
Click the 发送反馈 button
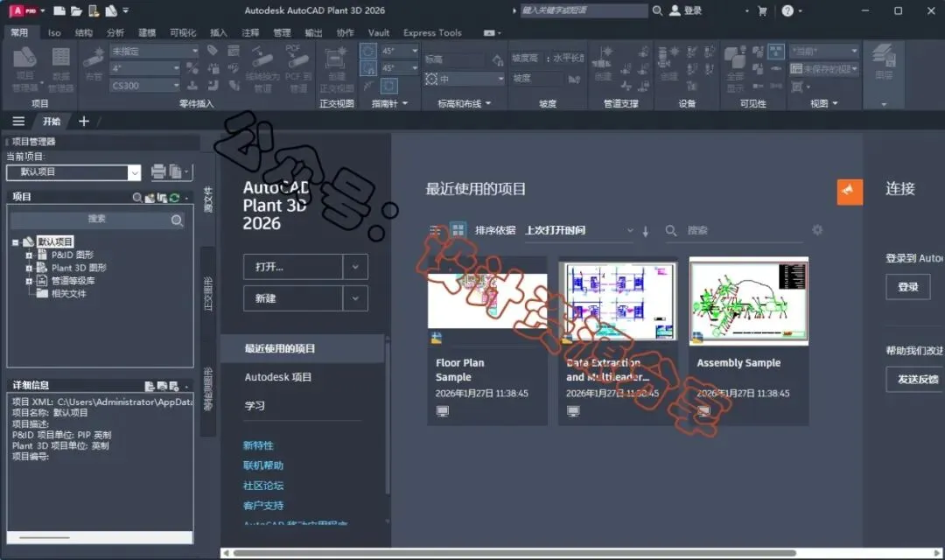click(x=914, y=379)
